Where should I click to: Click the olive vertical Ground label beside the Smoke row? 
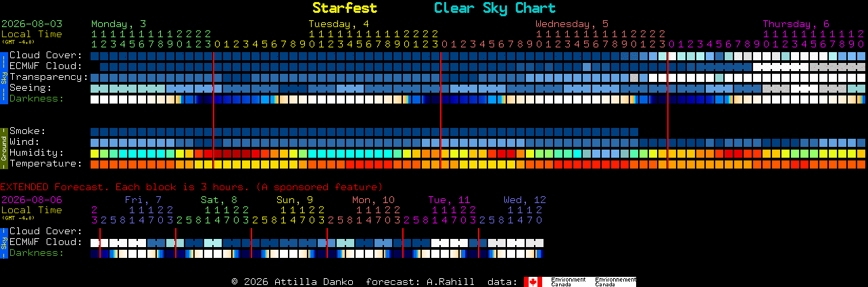(4, 147)
